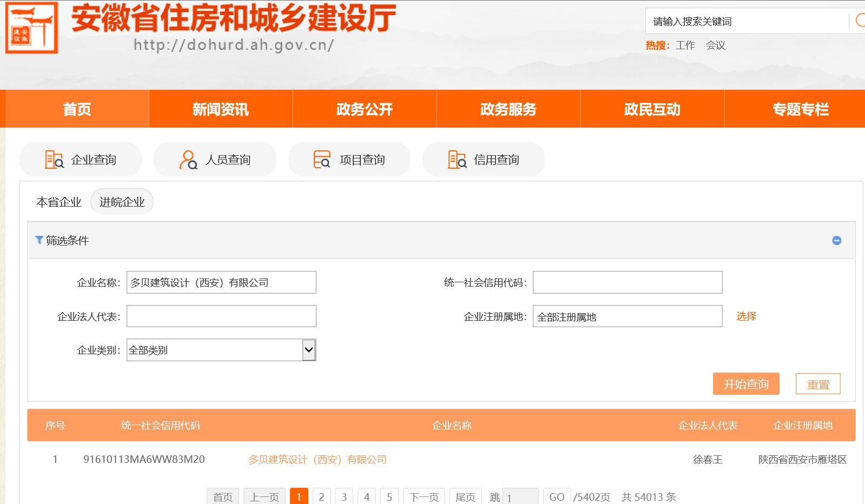Collapse the filter panel via minus icon

(837, 240)
